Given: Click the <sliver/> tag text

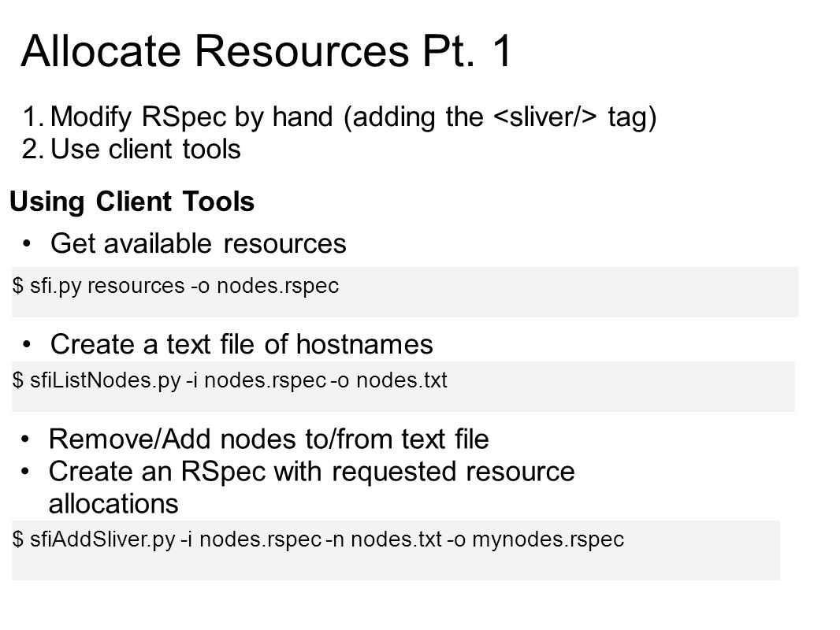Looking at the screenshot, I should pyautogui.click(x=545, y=117).
